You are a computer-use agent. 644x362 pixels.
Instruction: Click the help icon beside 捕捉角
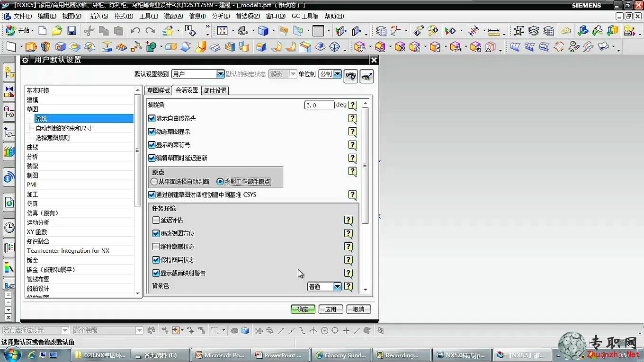click(352, 105)
